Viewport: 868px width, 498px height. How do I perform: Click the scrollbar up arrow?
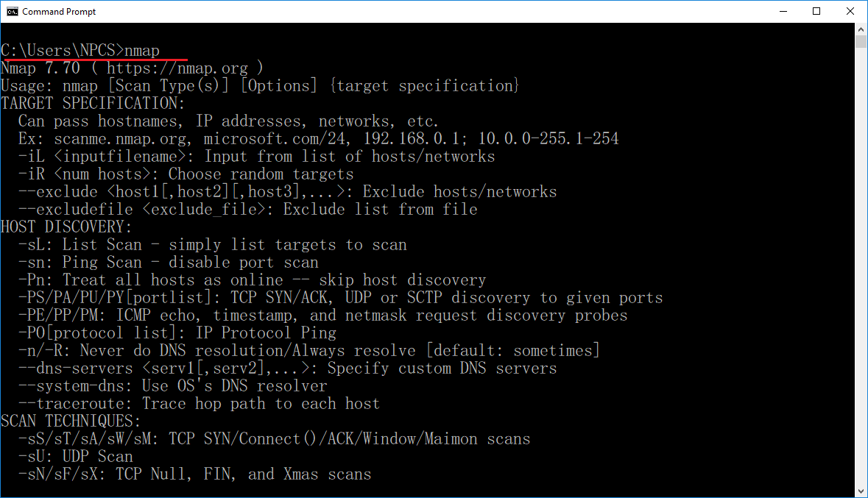tap(861, 29)
